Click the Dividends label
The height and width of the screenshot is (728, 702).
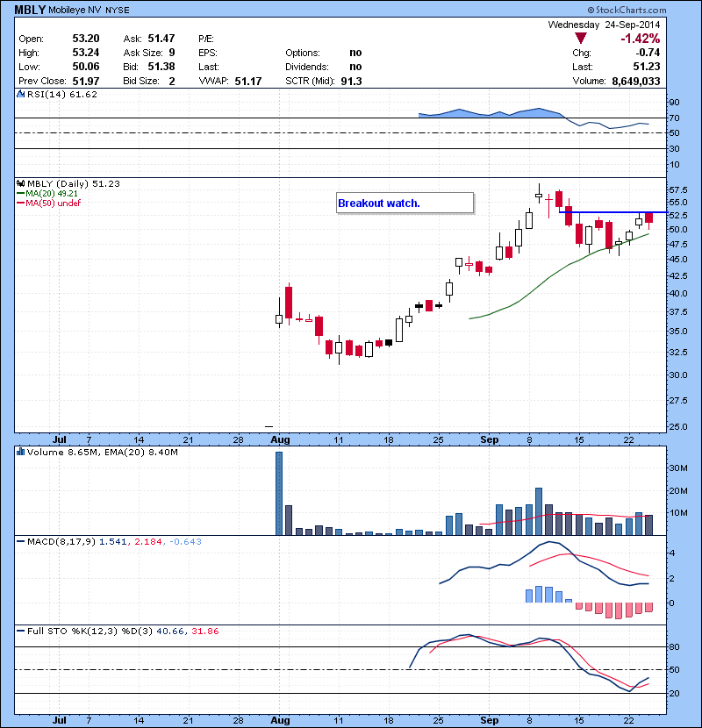click(x=307, y=67)
